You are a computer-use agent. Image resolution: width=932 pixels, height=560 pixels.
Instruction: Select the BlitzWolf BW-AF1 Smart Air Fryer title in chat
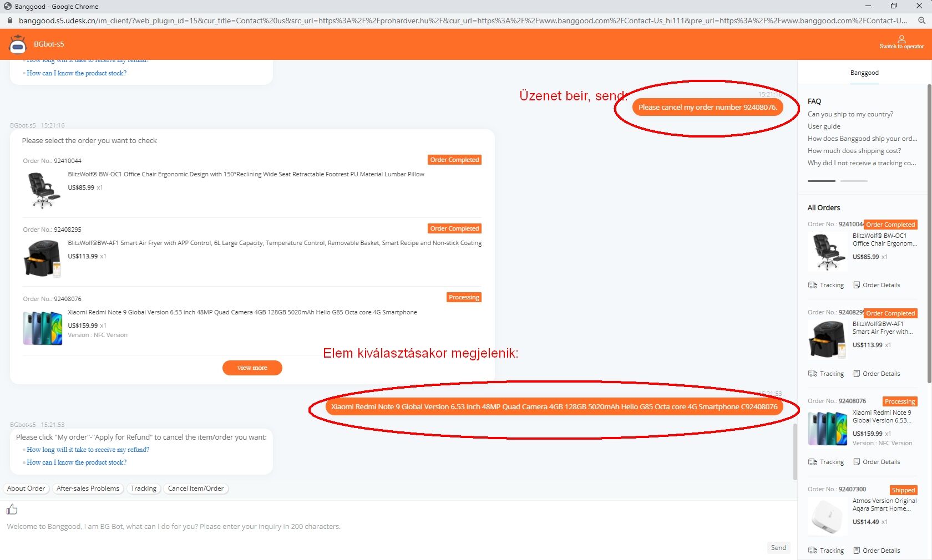coord(275,243)
